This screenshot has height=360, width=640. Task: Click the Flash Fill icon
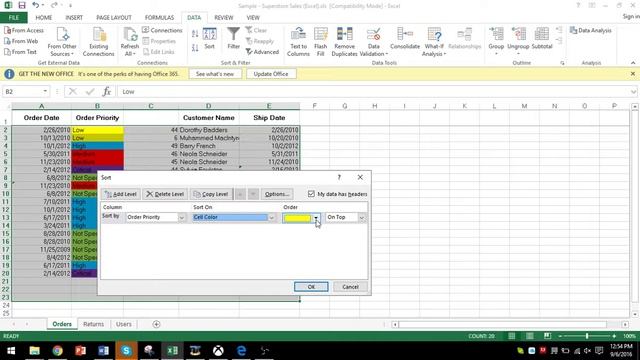320,35
